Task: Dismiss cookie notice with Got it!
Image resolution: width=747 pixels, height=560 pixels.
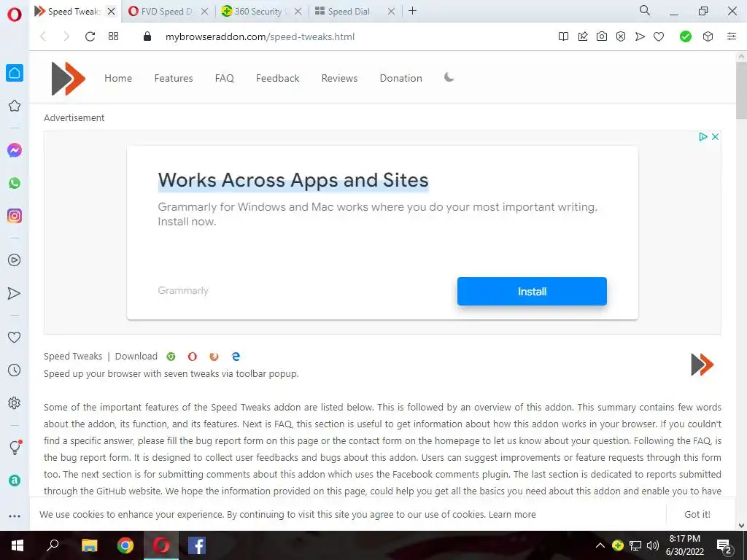Action: point(697,514)
